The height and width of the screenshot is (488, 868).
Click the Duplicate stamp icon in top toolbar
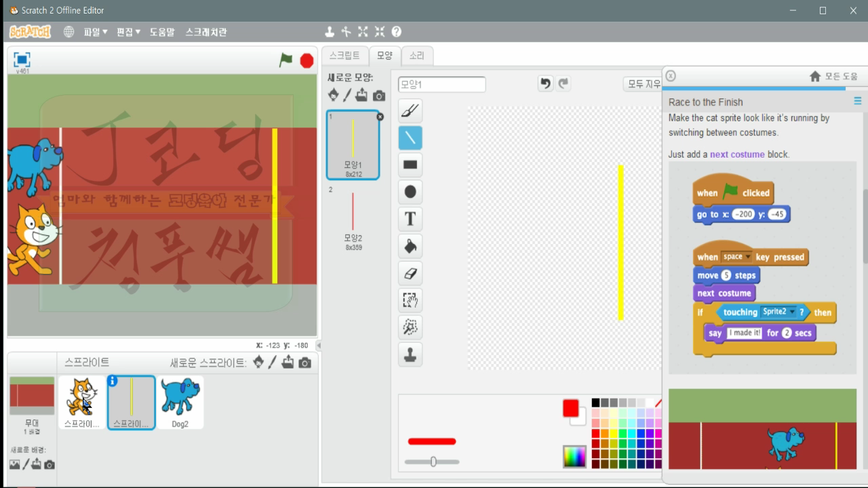click(330, 32)
